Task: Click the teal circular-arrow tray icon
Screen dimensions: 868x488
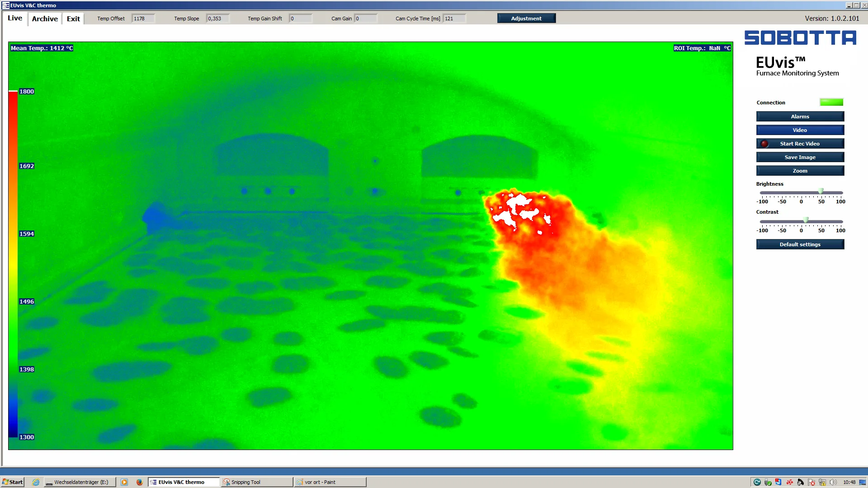Action: (757, 482)
